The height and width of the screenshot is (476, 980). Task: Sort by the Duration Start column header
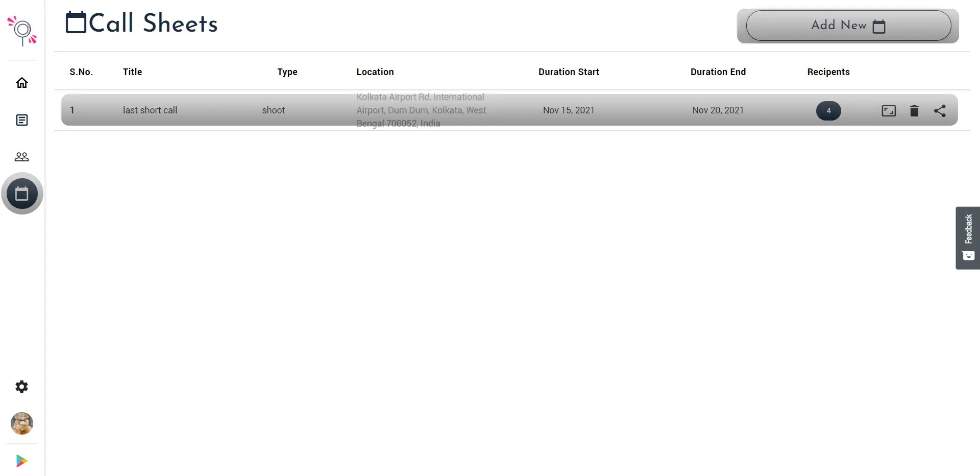569,72
